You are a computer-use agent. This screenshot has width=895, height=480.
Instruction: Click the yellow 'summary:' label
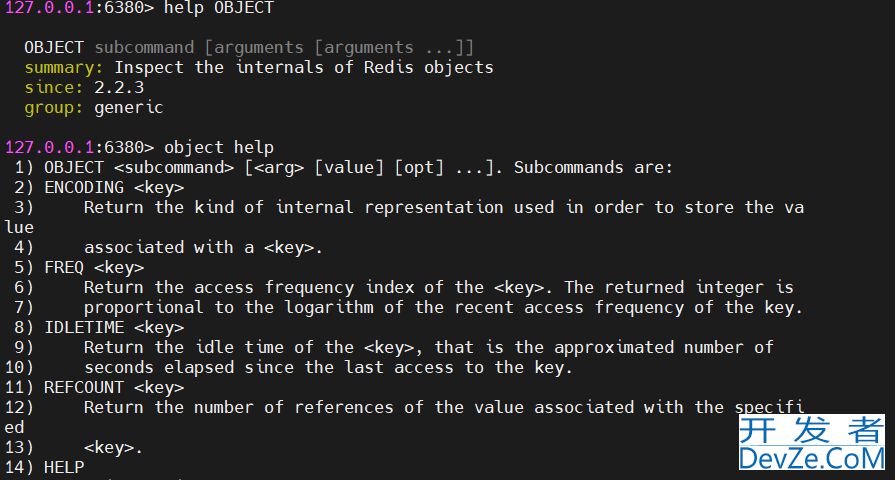coord(63,67)
